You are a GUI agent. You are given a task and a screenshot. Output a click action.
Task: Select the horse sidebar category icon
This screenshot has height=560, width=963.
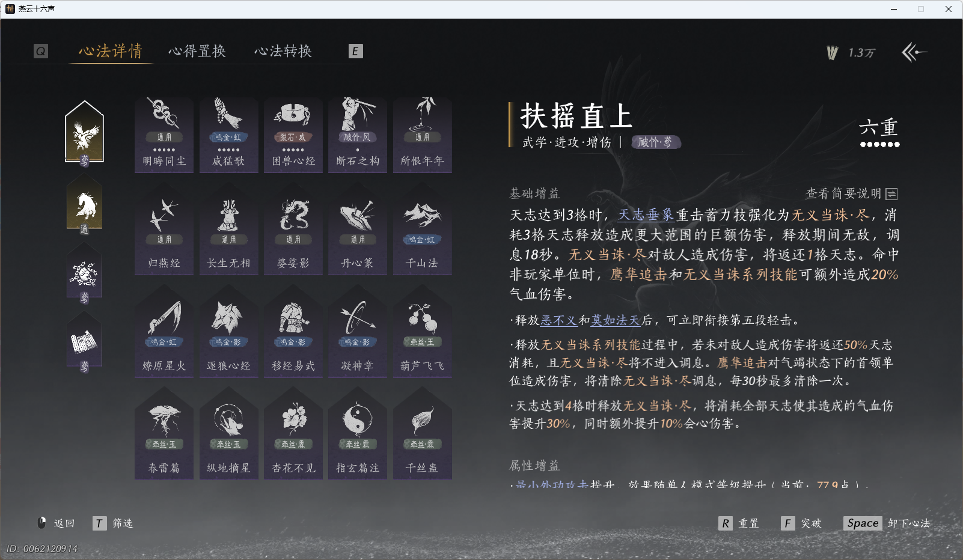coord(84,203)
